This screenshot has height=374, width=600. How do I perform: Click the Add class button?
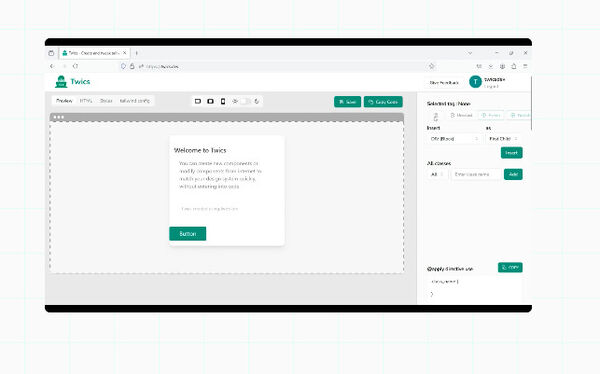coord(513,175)
